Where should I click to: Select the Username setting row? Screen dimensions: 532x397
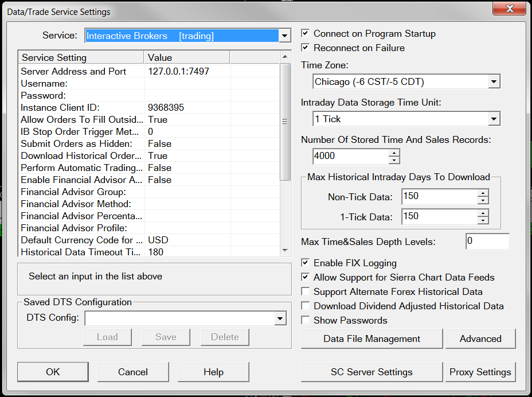click(x=149, y=83)
